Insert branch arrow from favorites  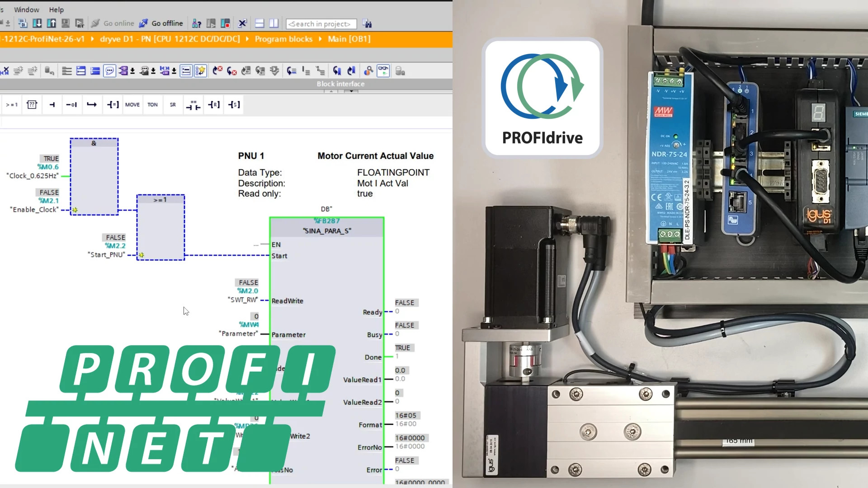point(92,104)
